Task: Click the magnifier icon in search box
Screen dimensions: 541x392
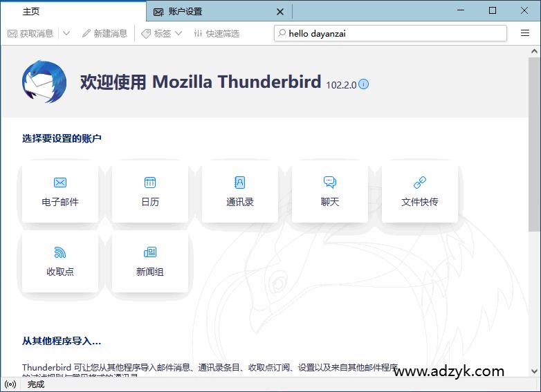Action: (x=282, y=33)
